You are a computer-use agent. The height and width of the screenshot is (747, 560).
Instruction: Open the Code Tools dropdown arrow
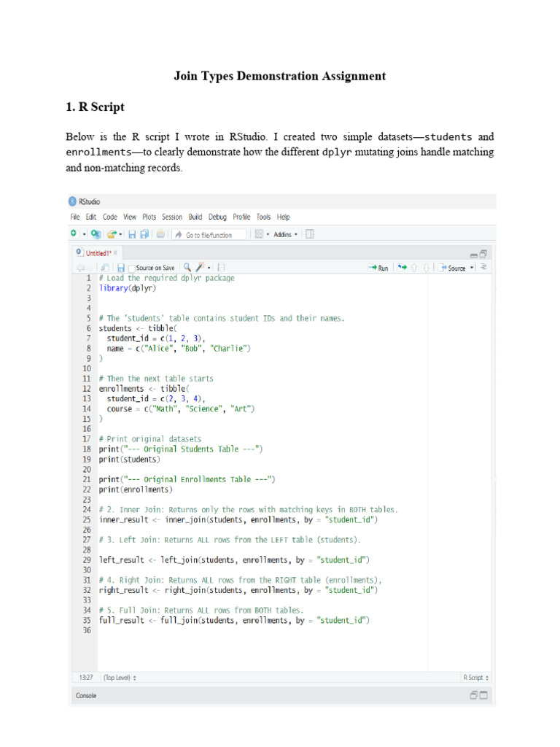[x=209, y=268]
